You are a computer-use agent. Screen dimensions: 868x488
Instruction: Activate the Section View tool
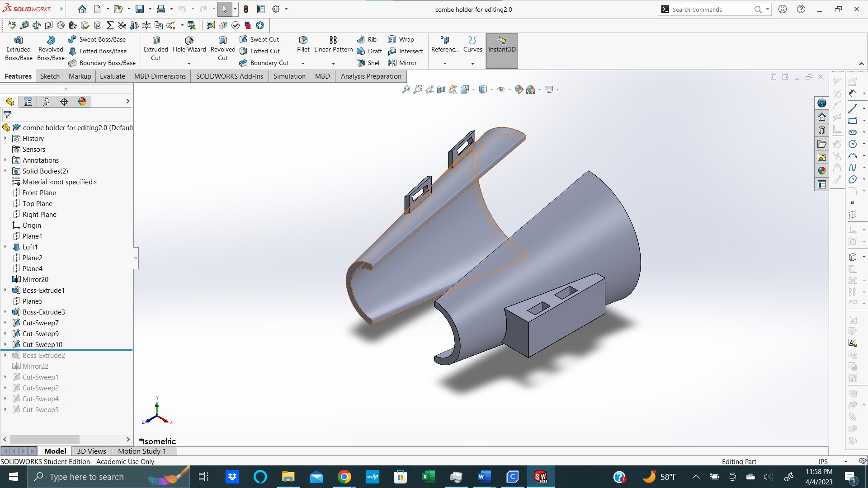coord(441,89)
